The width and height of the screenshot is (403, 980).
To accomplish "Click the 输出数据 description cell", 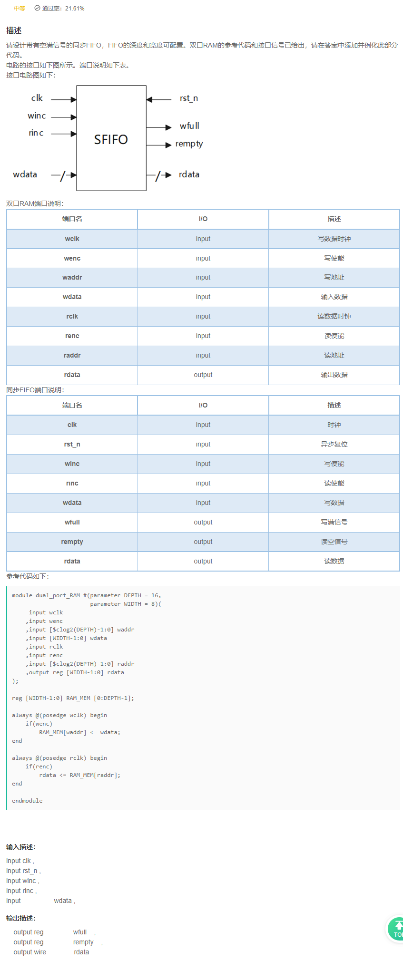I will (x=334, y=375).
